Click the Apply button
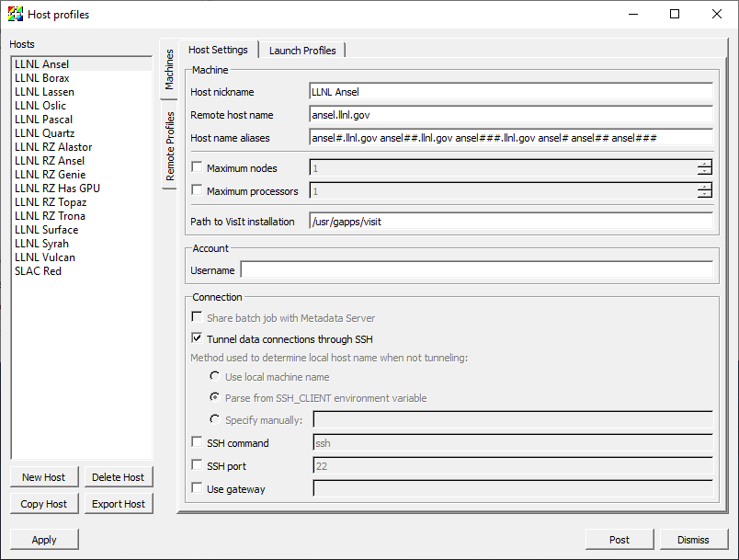 pos(44,540)
